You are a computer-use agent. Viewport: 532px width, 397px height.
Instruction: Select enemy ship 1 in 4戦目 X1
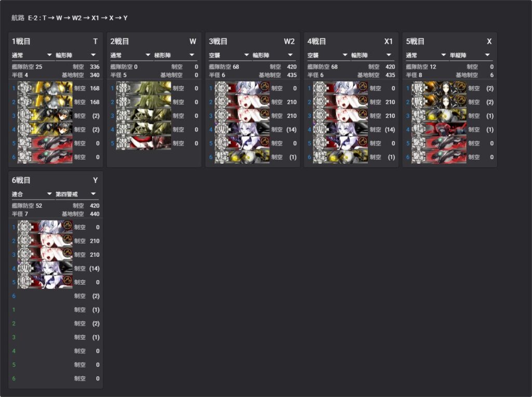pos(340,88)
